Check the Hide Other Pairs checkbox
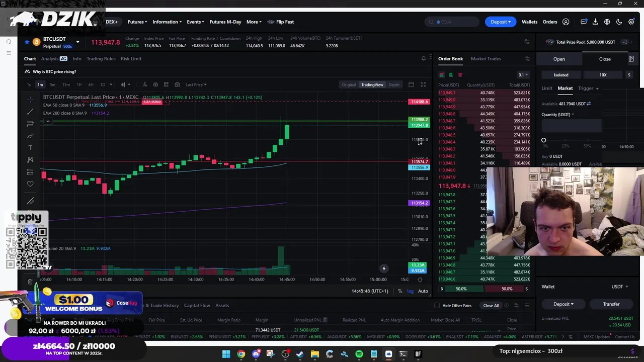This screenshot has width=644, height=362. click(x=437, y=306)
